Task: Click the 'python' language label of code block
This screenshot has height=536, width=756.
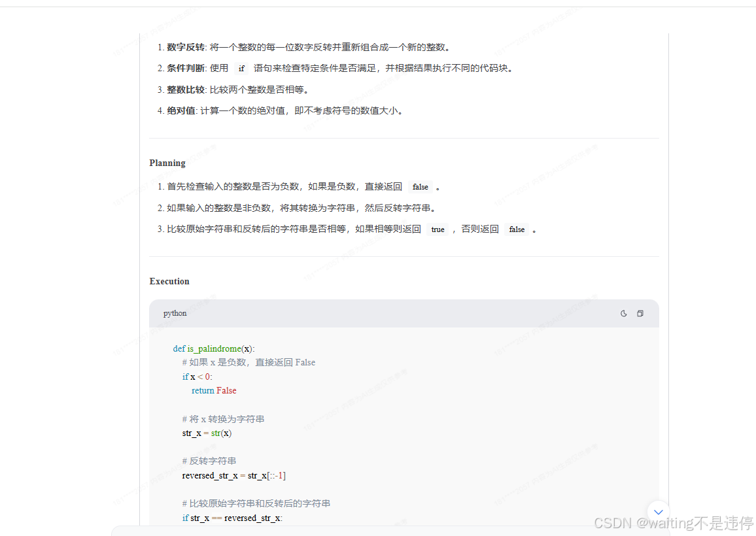Action: pyautogui.click(x=175, y=313)
